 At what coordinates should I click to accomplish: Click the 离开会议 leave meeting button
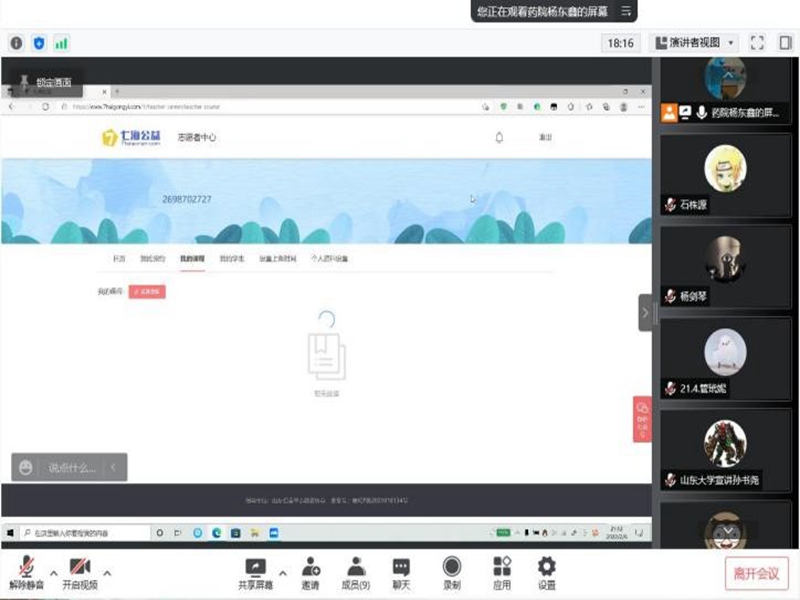757,573
